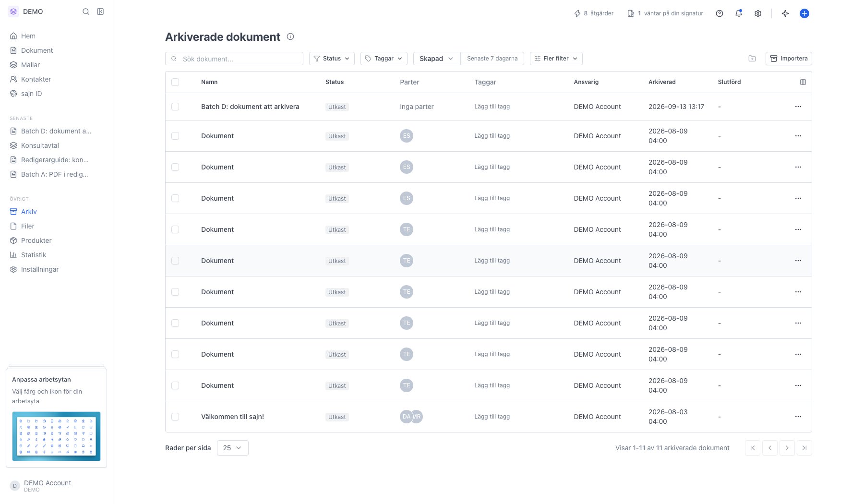Click the new folder icon near Importera
This screenshot has width=864, height=504.
pyautogui.click(x=752, y=59)
